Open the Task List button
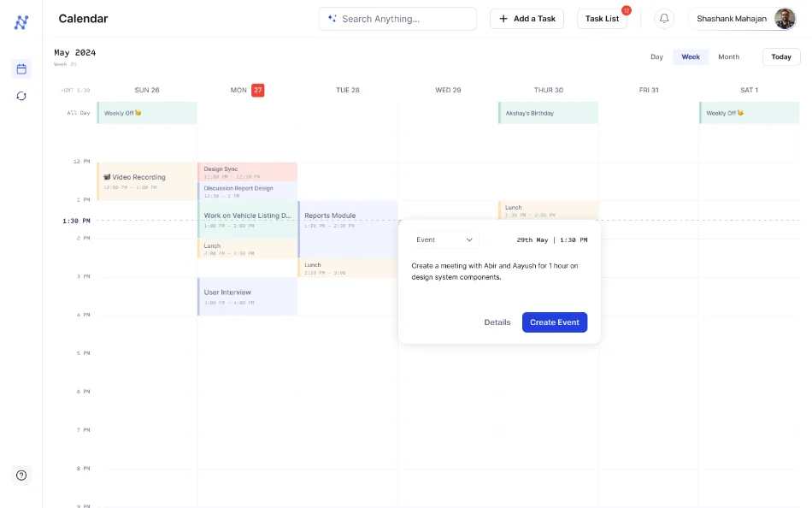Image resolution: width=812 pixels, height=508 pixels. coord(602,19)
